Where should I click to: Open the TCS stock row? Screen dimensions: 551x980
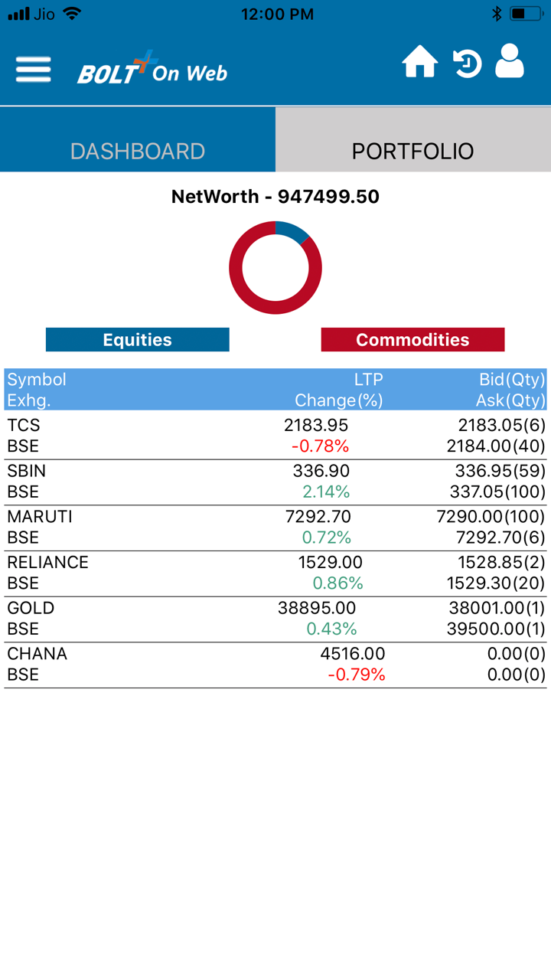[275, 436]
